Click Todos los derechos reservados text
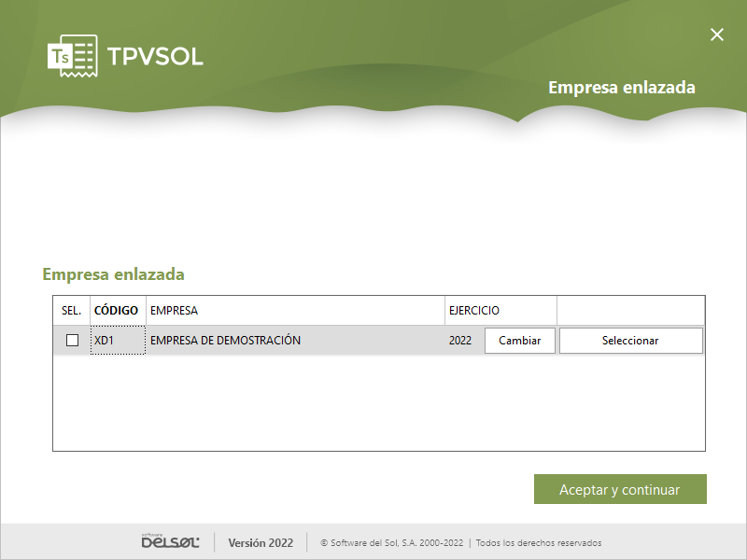Viewport: 747px width, 560px height. tap(539, 543)
